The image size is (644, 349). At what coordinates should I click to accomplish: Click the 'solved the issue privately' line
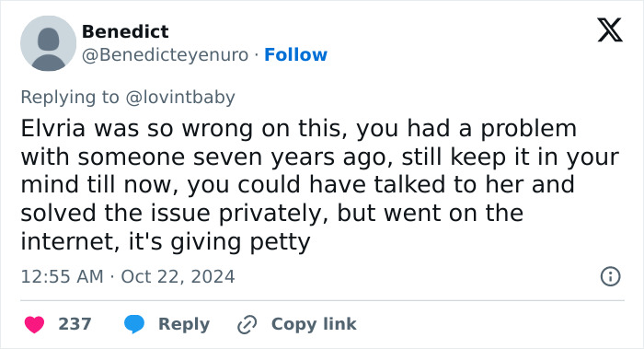175,214
